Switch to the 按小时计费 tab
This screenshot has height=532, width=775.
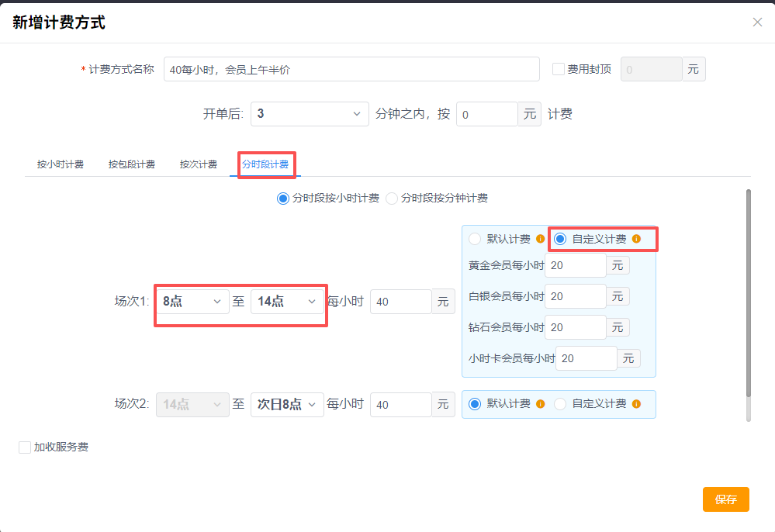61,164
